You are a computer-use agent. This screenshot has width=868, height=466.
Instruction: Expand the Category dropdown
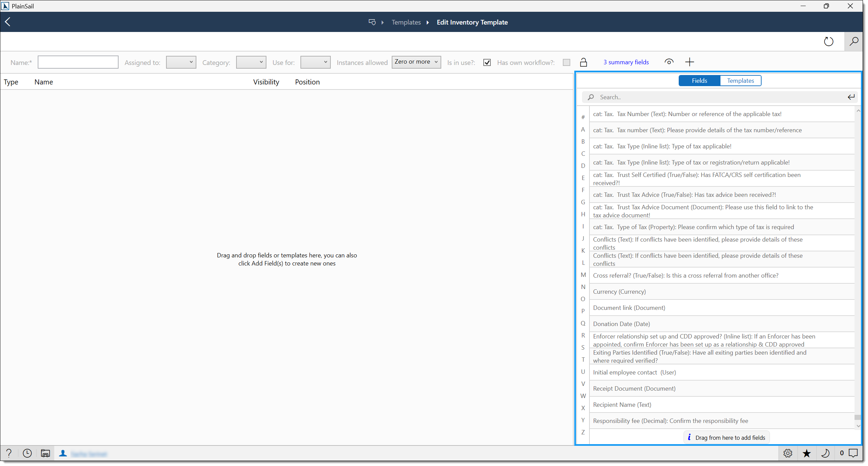251,62
